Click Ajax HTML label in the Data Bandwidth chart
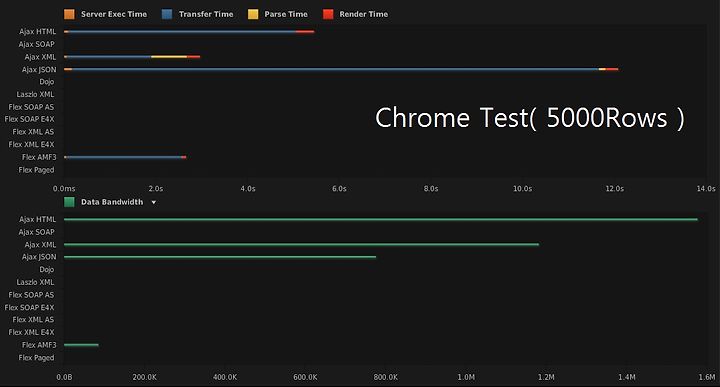Image resolution: width=720 pixels, height=387 pixels. pos(38,219)
